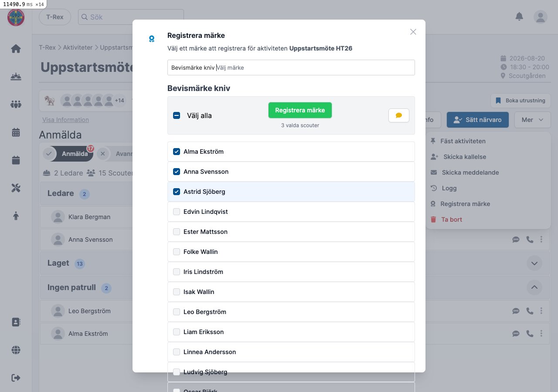Check the Edvin Lindqvist checkbox
This screenshot has width=558, height=392.
tap(177, 212)
